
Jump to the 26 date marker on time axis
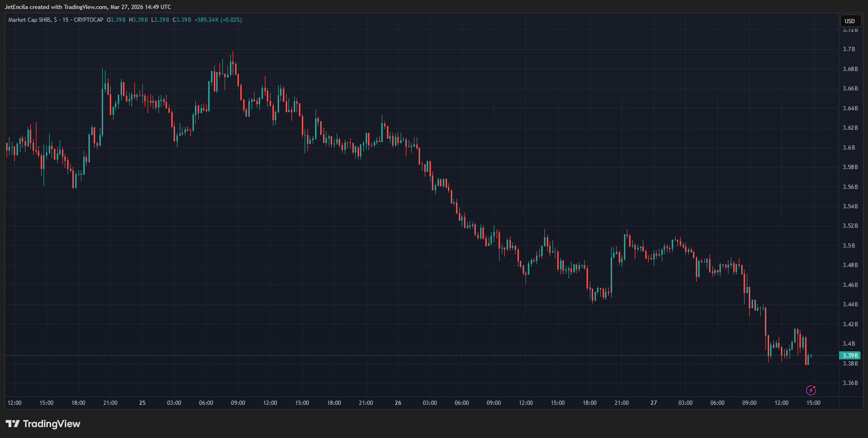(x=398, y=403)
